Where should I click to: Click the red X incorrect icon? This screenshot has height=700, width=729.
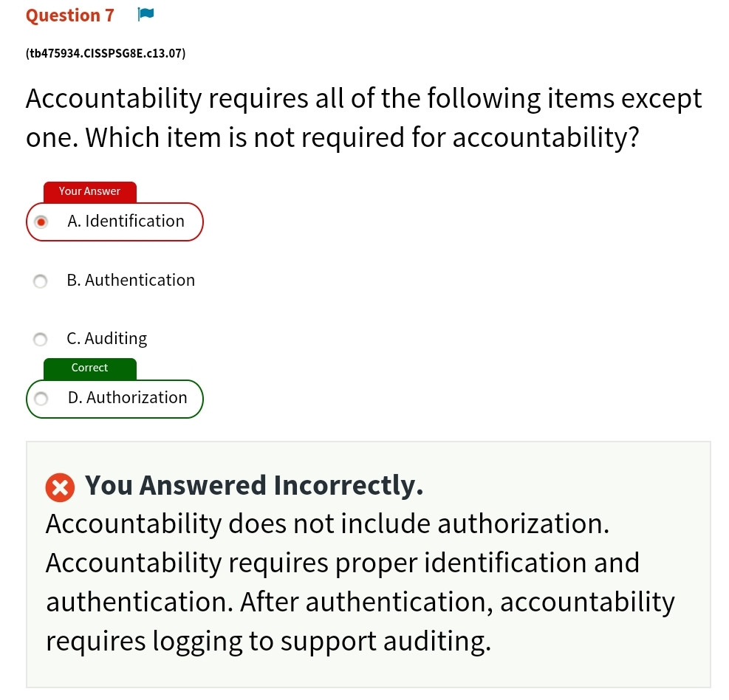click(60, 487)
